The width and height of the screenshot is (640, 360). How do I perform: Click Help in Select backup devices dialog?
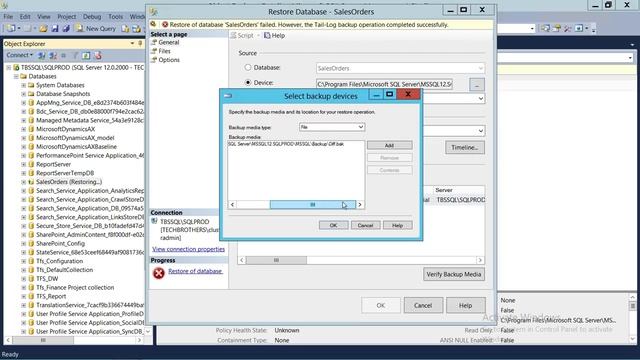[398, 225]
